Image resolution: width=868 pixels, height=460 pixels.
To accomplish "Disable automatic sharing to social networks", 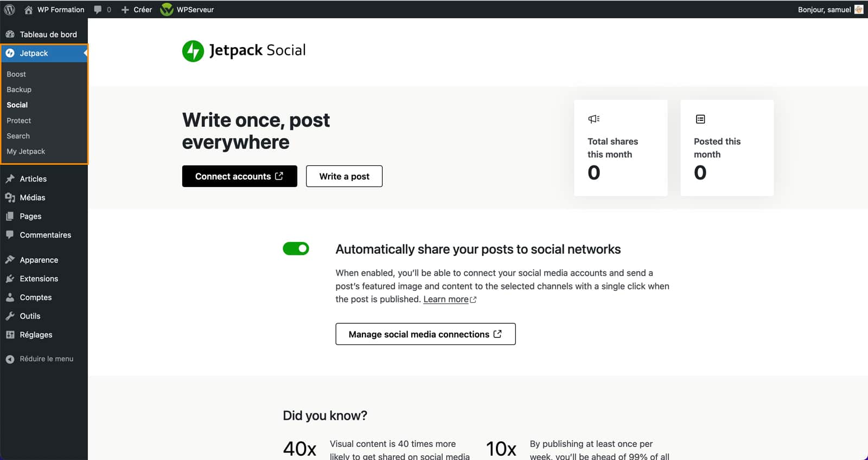I will coord(296,248).
